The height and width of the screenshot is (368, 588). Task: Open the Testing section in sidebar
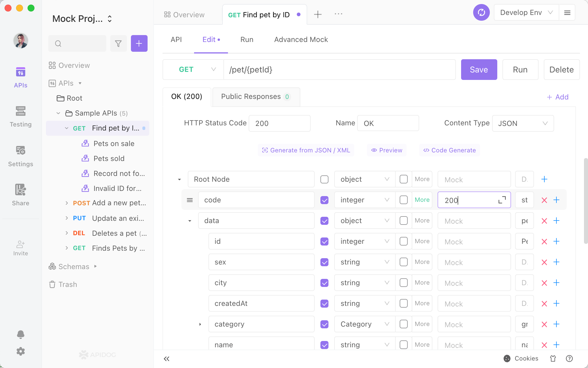(20, 116)
